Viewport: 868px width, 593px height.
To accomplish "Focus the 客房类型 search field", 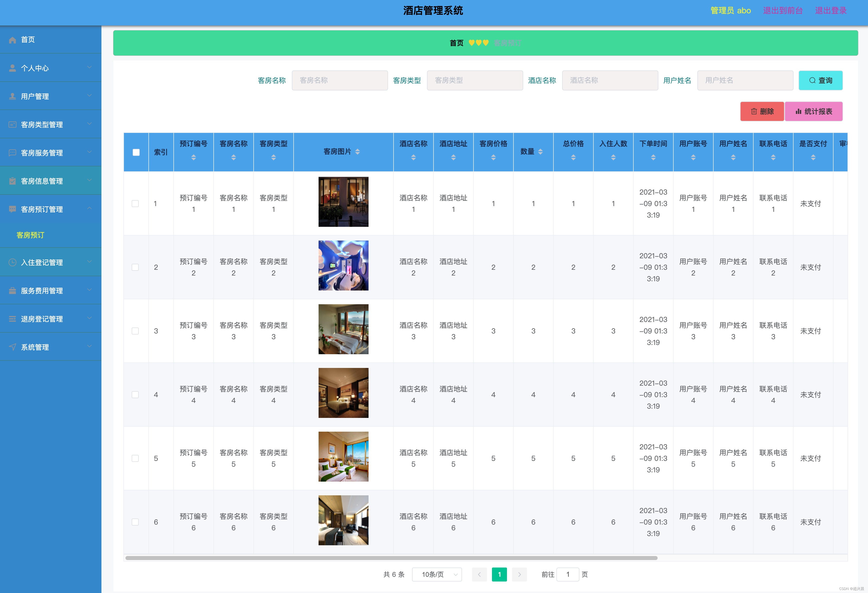I will pyautogui.click(x=475, y=80).
